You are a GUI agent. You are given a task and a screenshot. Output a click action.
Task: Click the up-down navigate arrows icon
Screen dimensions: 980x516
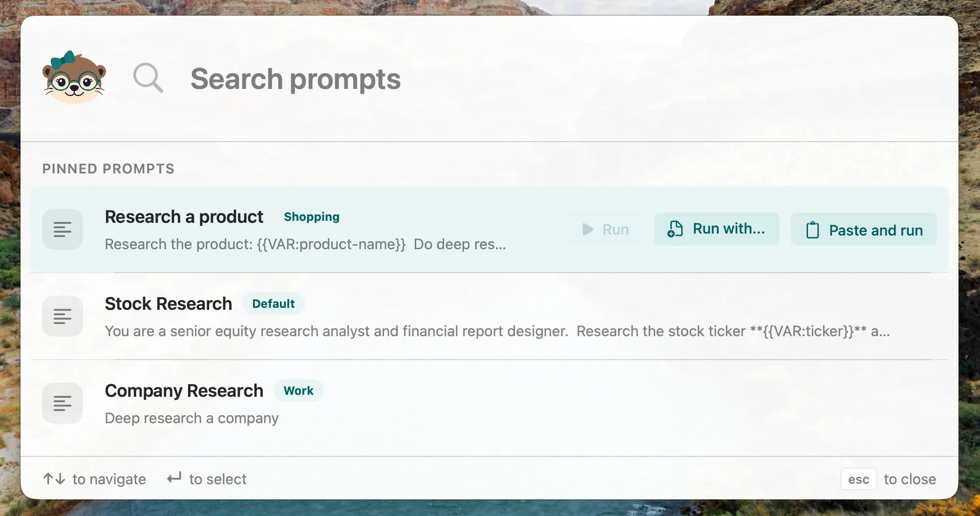54,479
